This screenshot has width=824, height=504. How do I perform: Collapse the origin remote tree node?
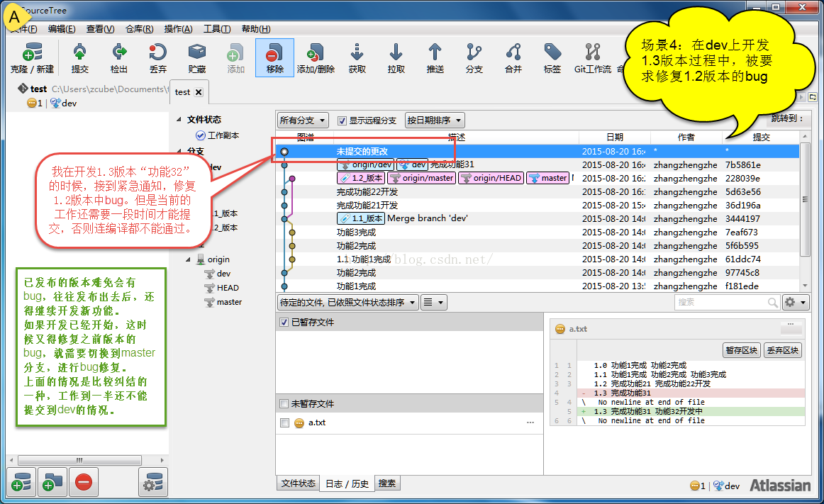[x=188, y=259]
